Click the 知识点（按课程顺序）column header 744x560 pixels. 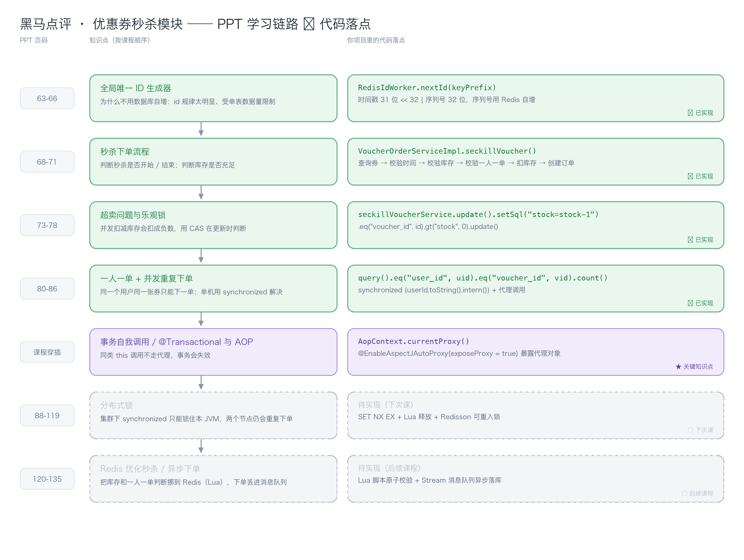[x=120, y=40]
